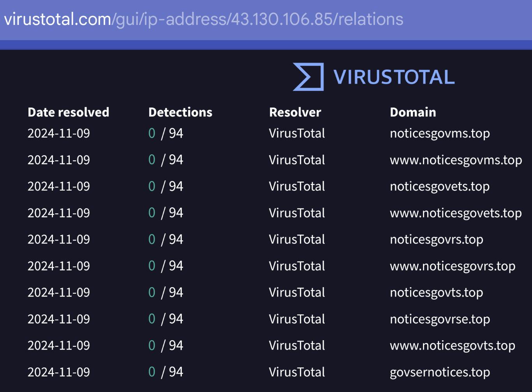
Task: Click VirusTotal resolver in noticesgovets.top row
Action: coord(297,186)
